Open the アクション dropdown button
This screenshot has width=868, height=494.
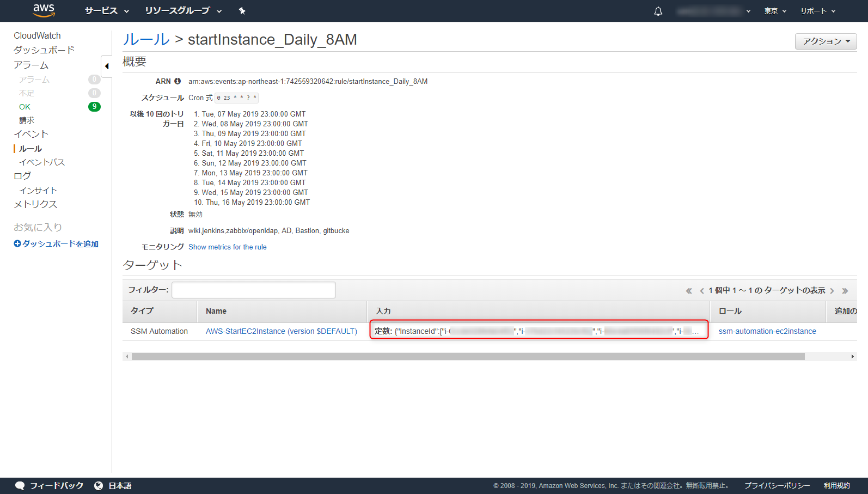826,41
